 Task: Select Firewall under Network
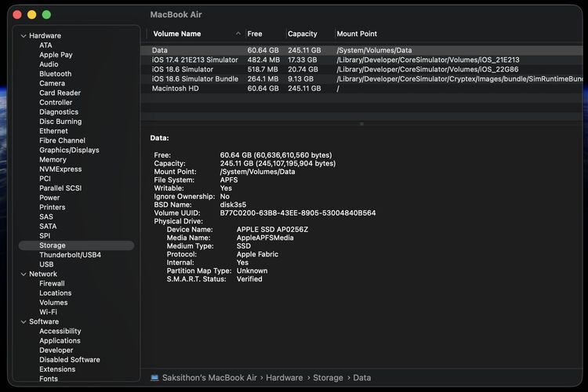click(52, 284)
